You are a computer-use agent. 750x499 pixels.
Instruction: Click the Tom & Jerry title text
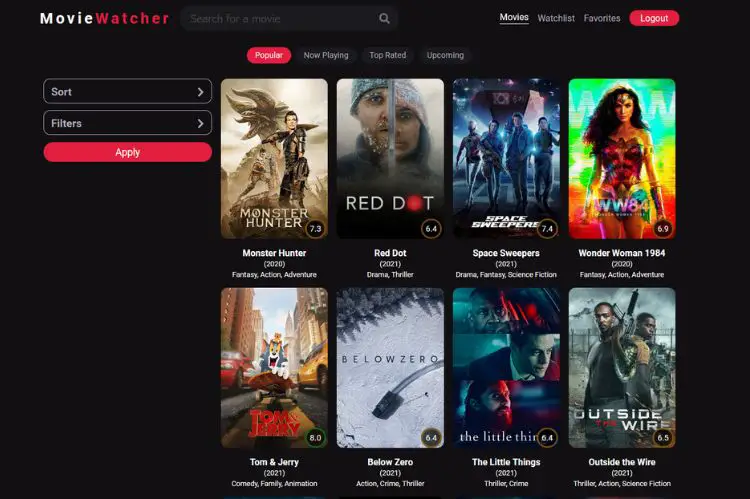[x=274, y=462]
